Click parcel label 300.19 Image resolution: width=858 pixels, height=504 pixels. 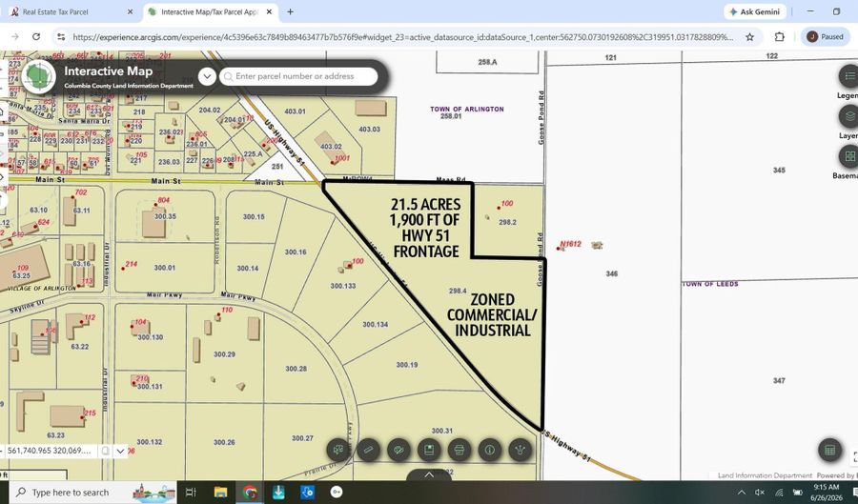point(406,365)
